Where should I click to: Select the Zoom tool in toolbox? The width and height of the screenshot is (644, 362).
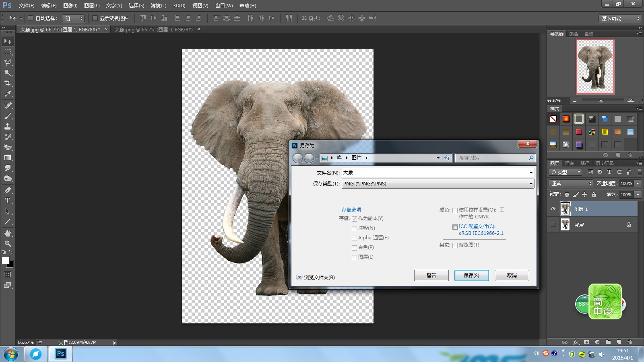8,244
